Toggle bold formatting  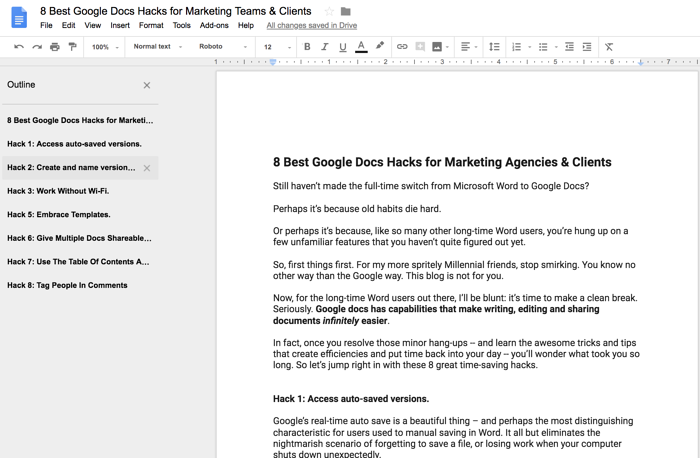pos(307,46)
